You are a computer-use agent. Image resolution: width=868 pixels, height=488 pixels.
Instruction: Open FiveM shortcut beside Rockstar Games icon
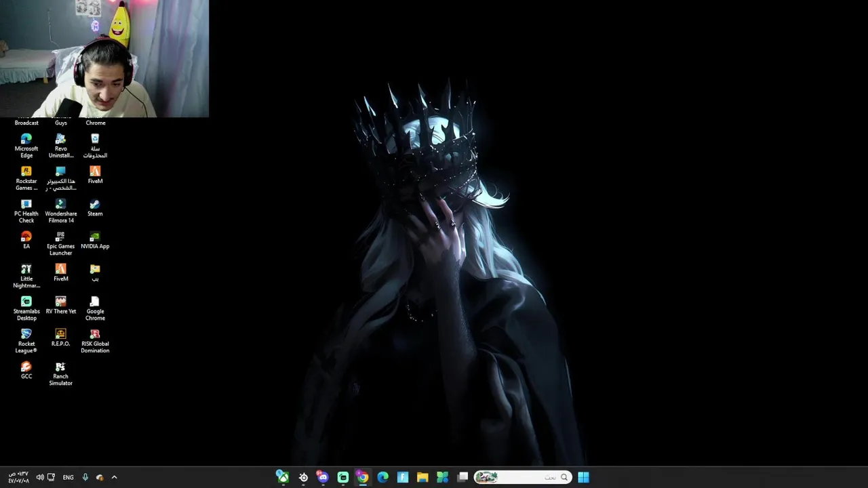click(95, 176)
